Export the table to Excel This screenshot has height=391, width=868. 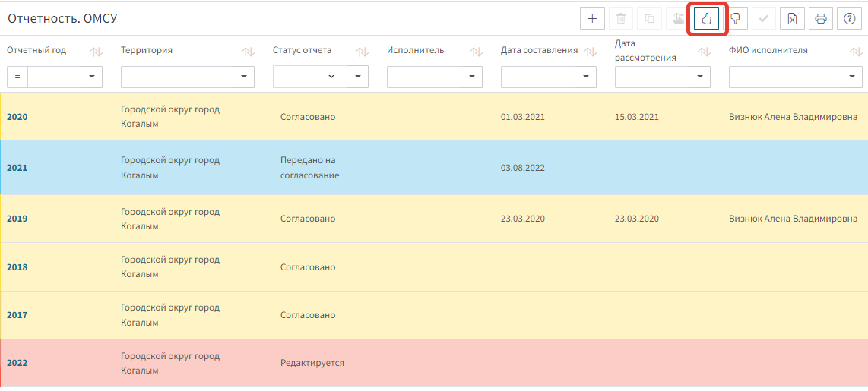pos(792,19)
